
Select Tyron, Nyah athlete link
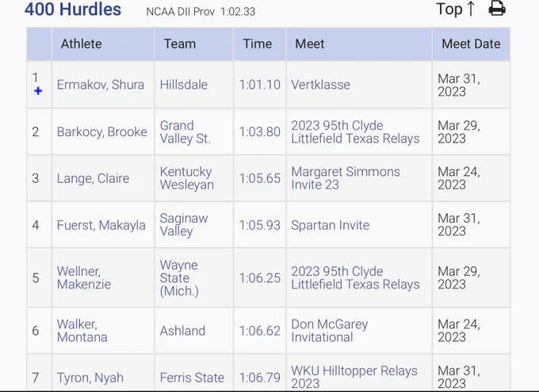tap(90, 378)
